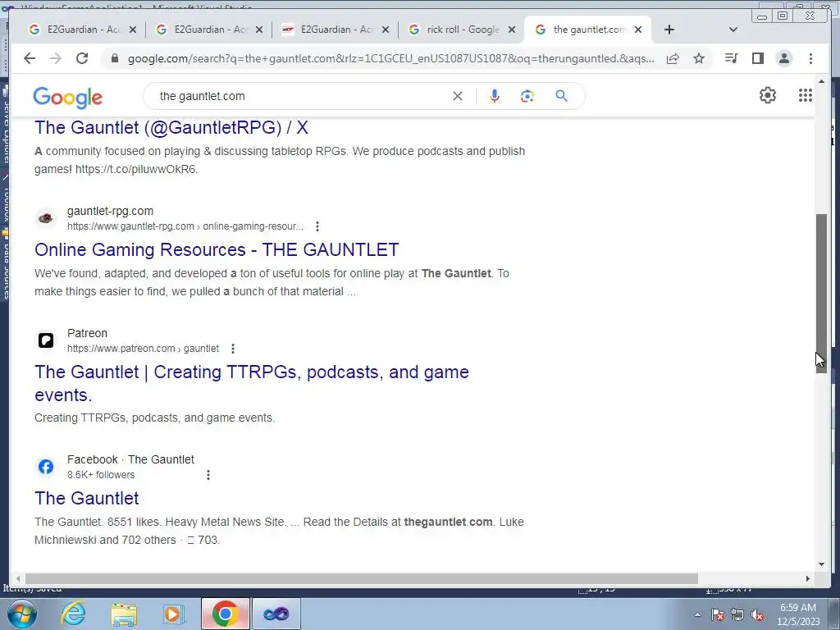Click the patreon.com gauntlet URL
The image size is (840, 630).
tap(143, 349)
